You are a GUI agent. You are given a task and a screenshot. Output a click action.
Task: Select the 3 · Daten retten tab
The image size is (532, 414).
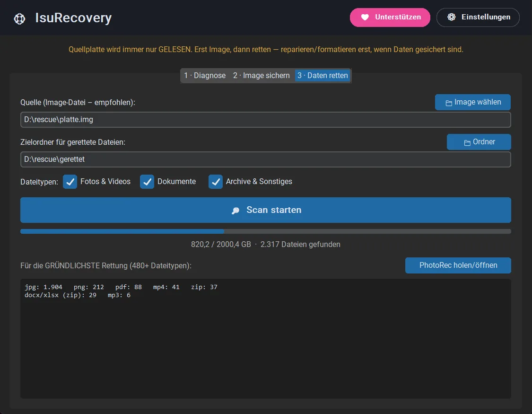tap(323, 75)
